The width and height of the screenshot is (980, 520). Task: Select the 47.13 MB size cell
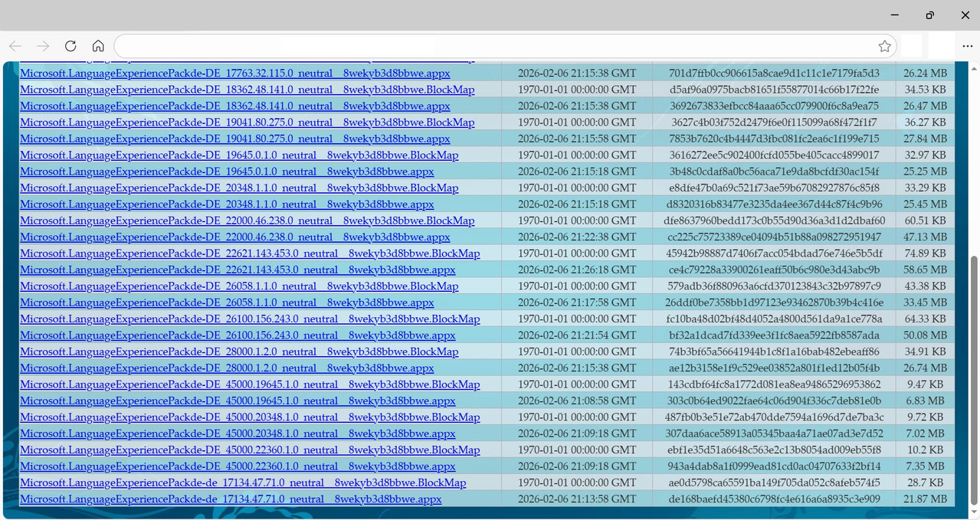click(925, 237)
